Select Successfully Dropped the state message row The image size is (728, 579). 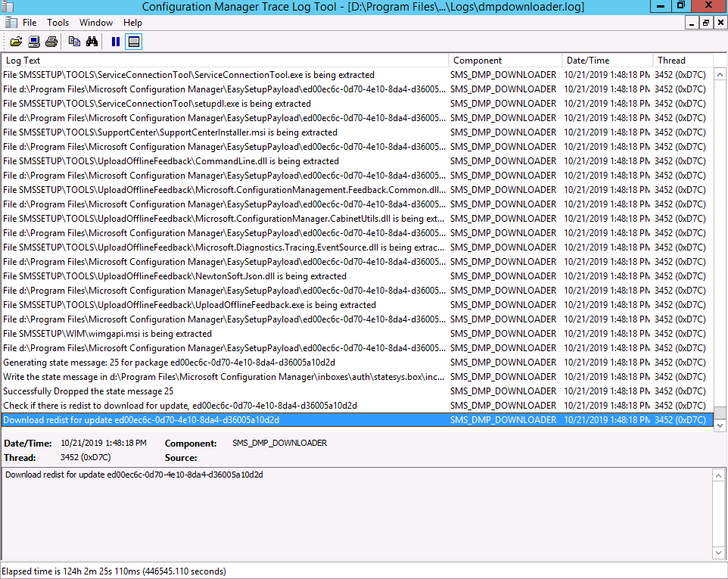point(357,391)
